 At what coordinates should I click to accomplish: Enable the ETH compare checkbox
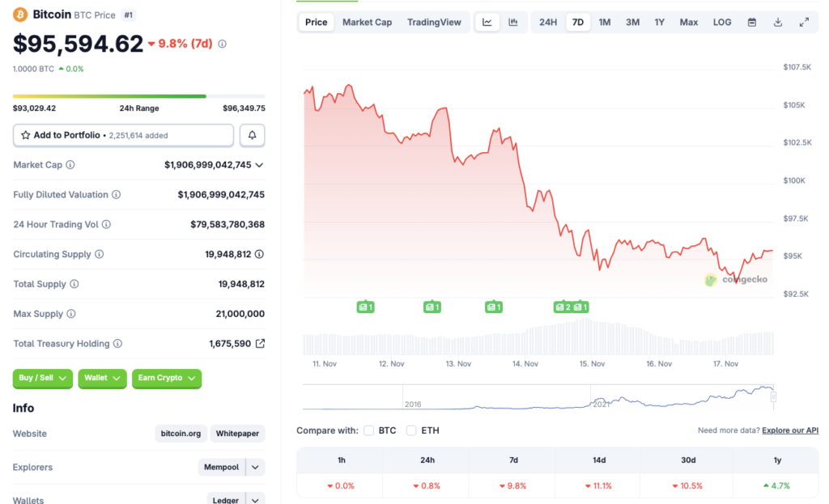[411, 431]
